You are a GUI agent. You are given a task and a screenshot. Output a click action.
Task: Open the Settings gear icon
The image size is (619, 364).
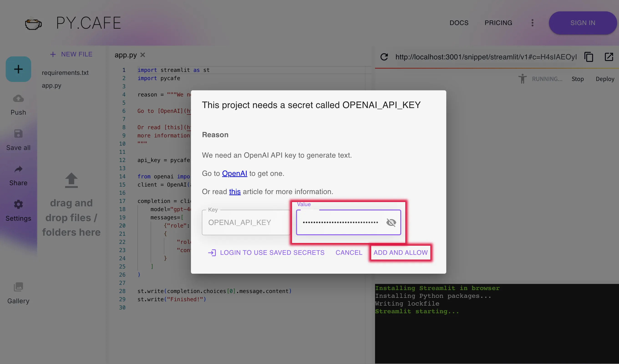tap(18, 204)
